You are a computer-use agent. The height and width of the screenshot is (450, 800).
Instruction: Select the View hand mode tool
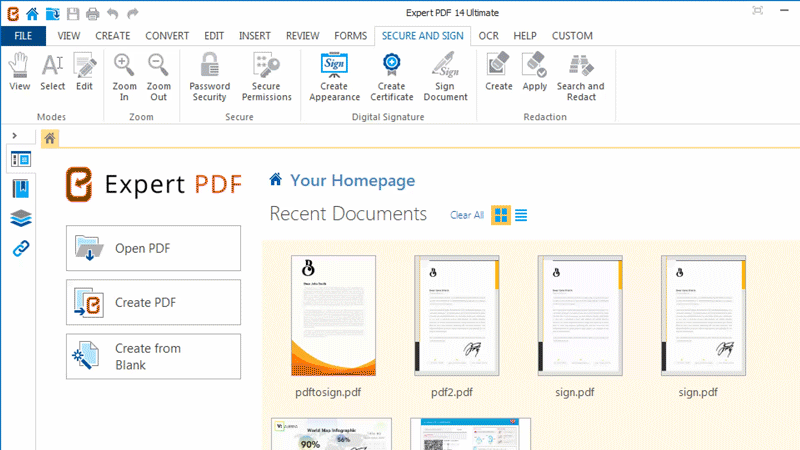(19, 71)
